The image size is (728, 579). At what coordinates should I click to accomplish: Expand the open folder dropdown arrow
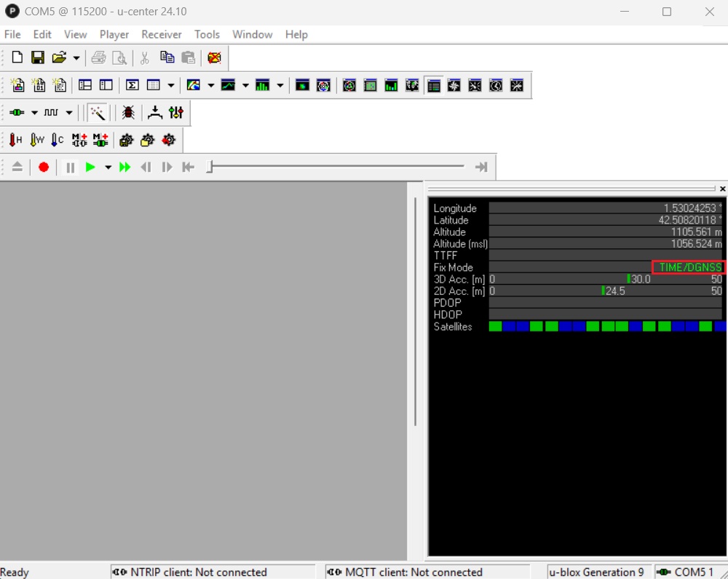pyautogui.click(x=76, y=58)
